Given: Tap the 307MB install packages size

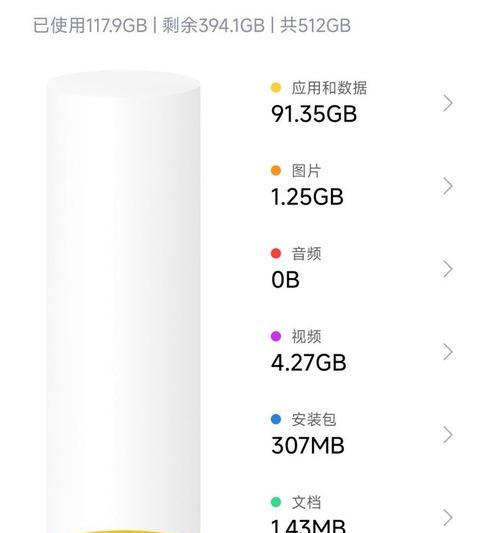Looking at the screenshot, I should (x=308, y=445).
